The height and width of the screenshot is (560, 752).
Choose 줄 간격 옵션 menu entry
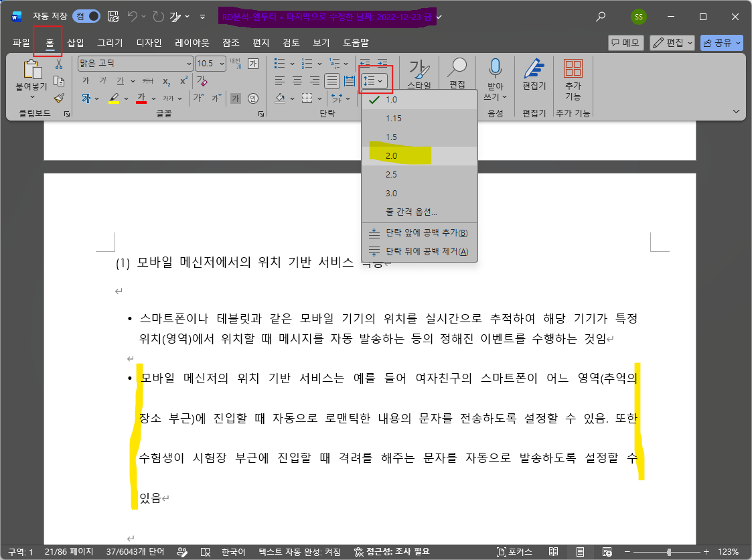click(420, 212)
